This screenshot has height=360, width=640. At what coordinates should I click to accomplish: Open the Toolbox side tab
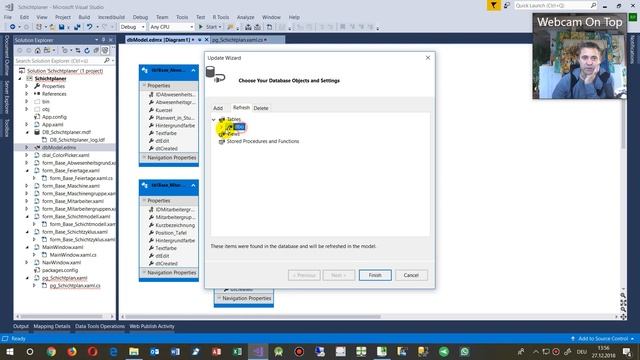click(x=7, y=128)
